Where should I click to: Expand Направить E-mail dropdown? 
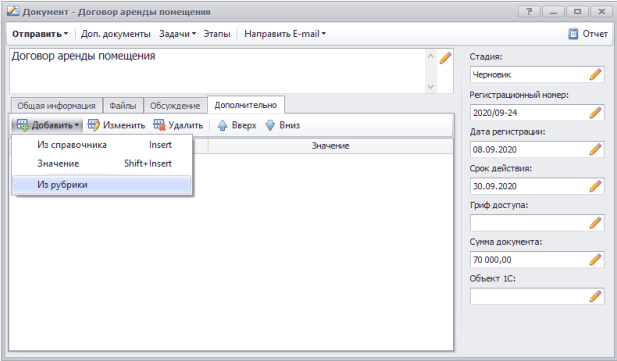click(285, 34)
